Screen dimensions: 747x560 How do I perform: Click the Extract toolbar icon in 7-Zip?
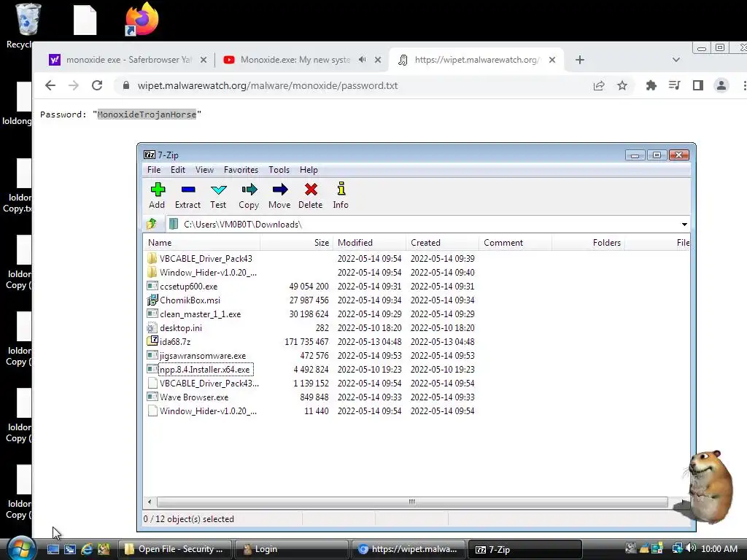point(187,195)
